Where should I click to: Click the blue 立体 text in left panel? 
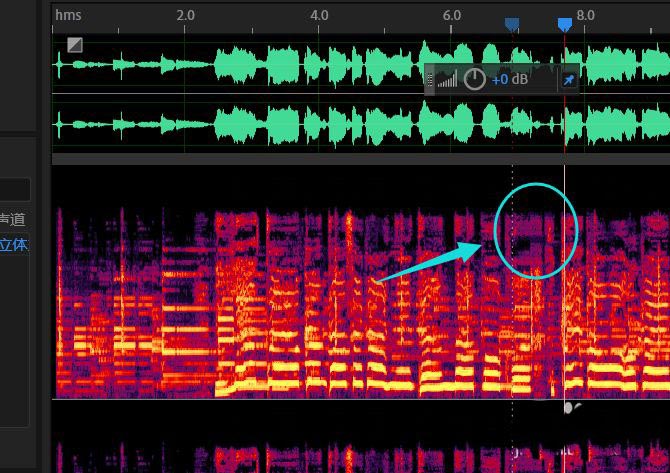point(13,244)
